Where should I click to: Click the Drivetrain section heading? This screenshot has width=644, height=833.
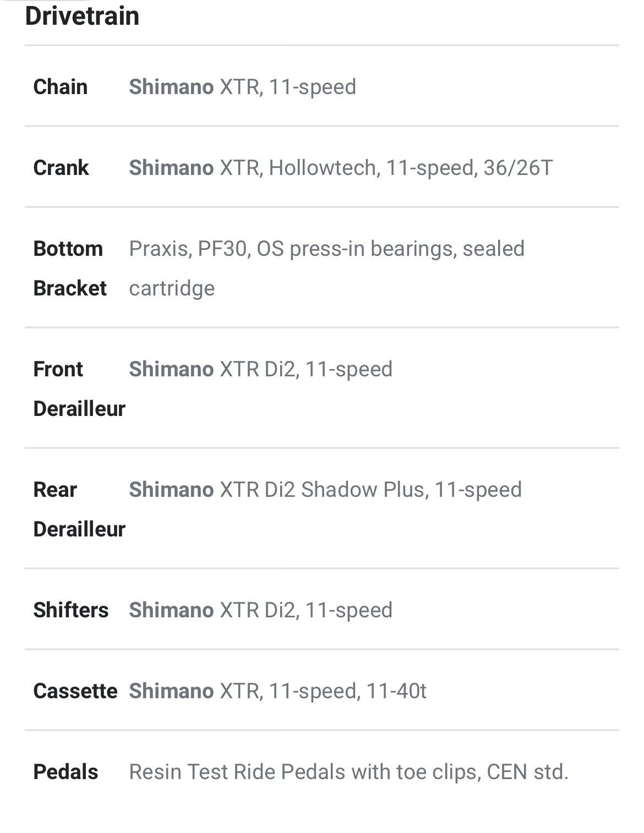(x=82, y=15)
